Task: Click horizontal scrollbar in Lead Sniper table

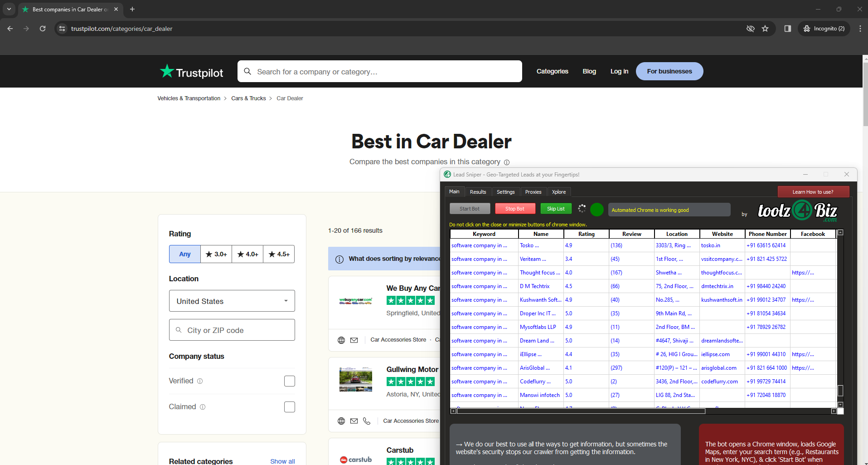Action: pos(581,411)
